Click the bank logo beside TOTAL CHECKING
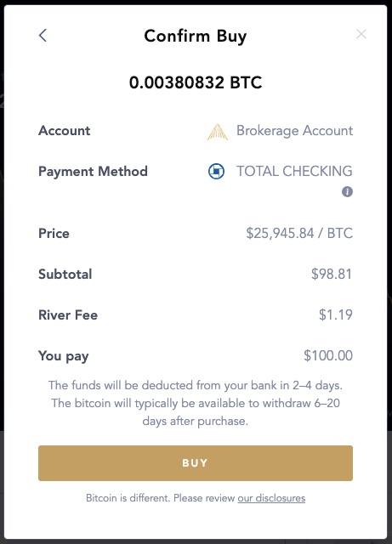Screen dimensions: 392x544 click(216, 171)
